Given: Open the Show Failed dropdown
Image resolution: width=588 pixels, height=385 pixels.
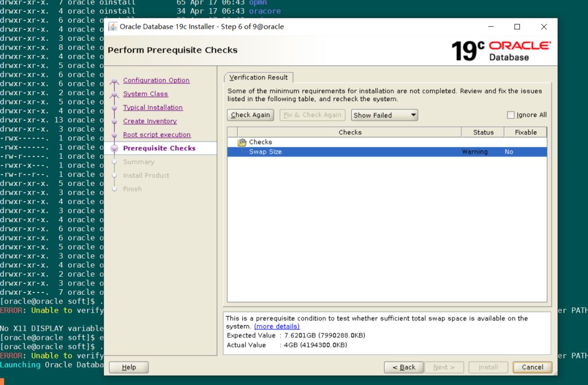Looking at the screenshot, I should 384,115.
